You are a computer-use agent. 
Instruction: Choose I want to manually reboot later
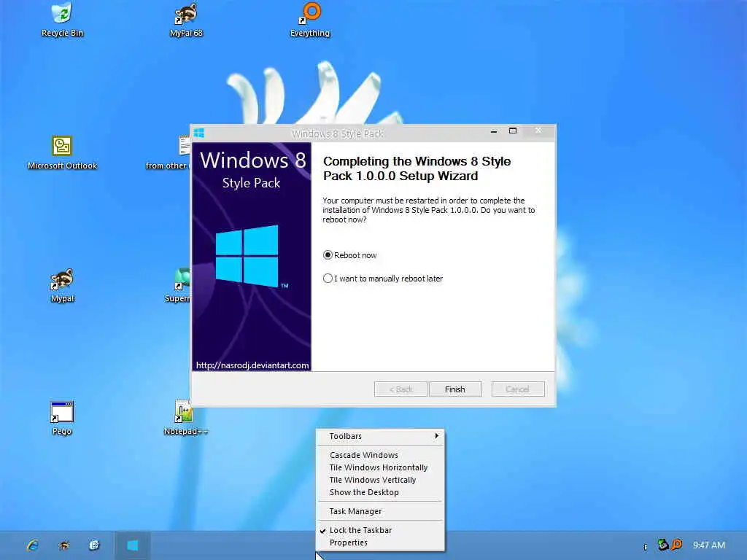[383, 279]
